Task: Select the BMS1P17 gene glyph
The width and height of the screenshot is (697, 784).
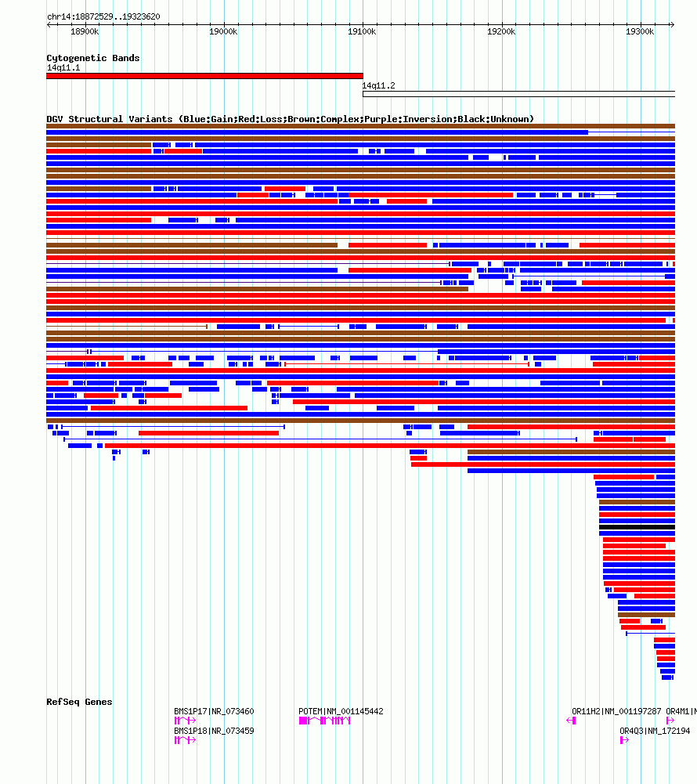Action: (x=185, y=721)
